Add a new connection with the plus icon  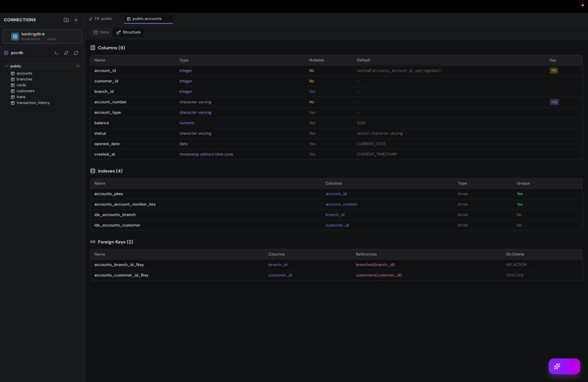coord(76,20)
